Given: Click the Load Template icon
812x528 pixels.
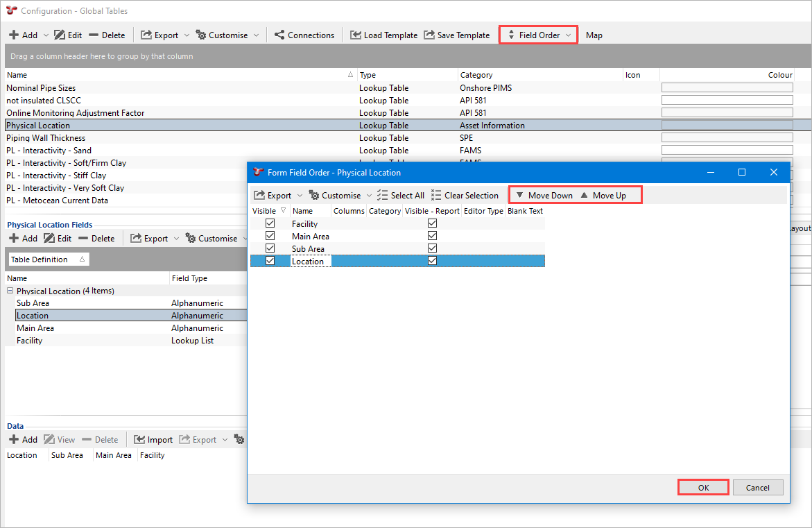Looking at the screenshot, I should tap(356, 35).
